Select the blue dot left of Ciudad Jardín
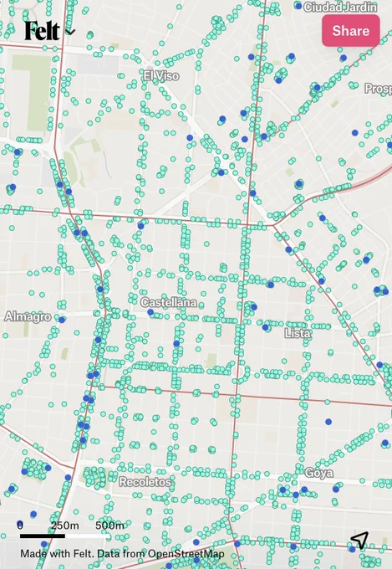This screenshot has height=569, width=392. [x=298, y=6]
